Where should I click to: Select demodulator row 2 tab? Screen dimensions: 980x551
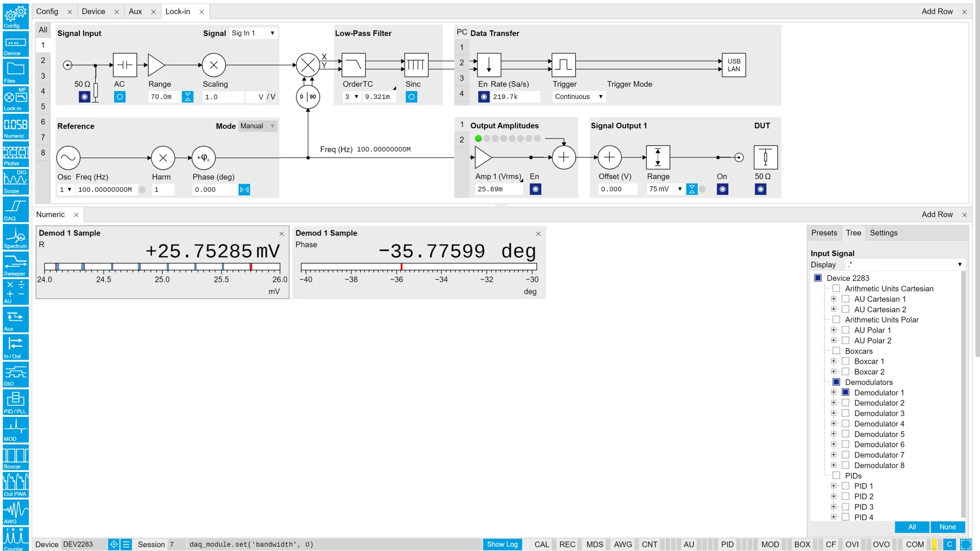point(43,60)
